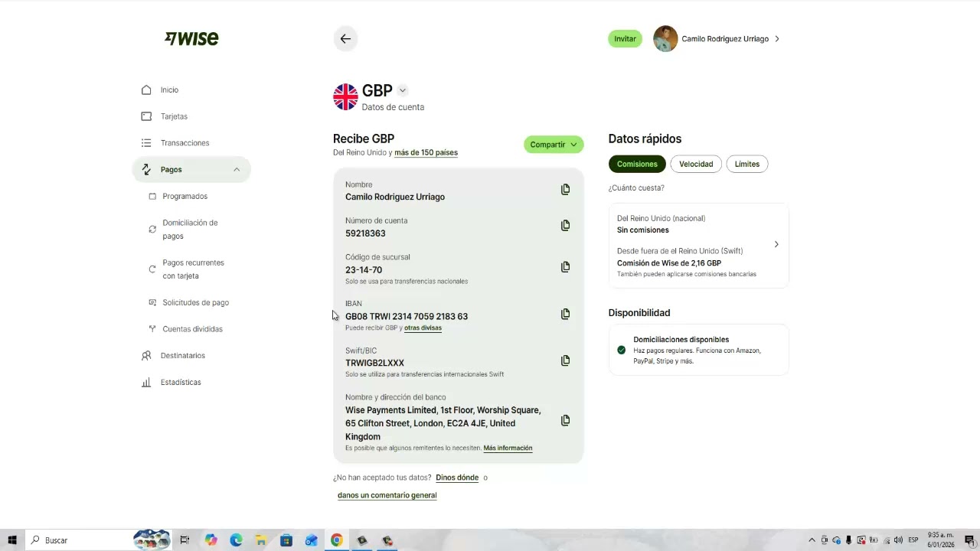Open Destinatarios in the sidebar
This screenshot has height=551, width=980.
pos(182,356)
